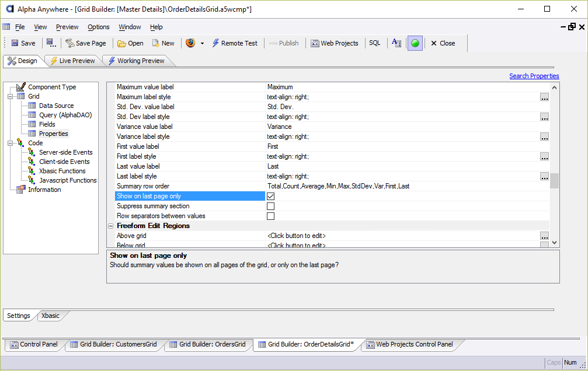Select Server-side Events in the tree

(65, 152)
